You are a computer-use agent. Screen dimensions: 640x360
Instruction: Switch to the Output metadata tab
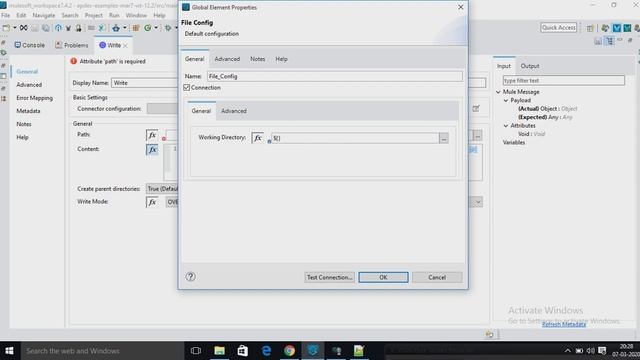point(530,66)
